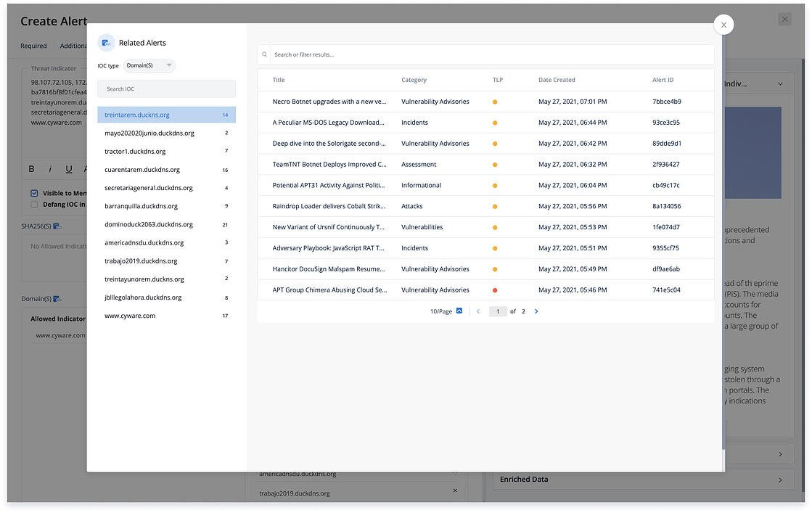Select cuarentarem.duckdns.org in the IOC list
The width and height of the screenshot is (812, 513).
click(142, 170)
